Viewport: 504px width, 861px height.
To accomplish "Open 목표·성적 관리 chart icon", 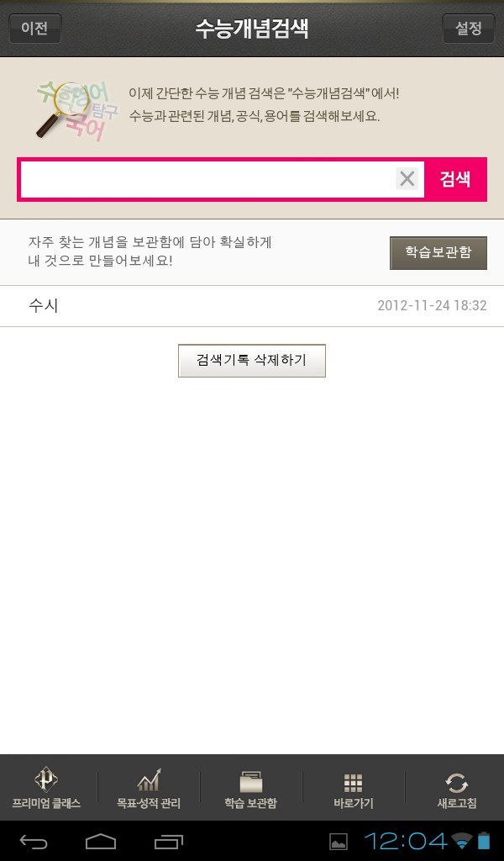I will (149, 780).
